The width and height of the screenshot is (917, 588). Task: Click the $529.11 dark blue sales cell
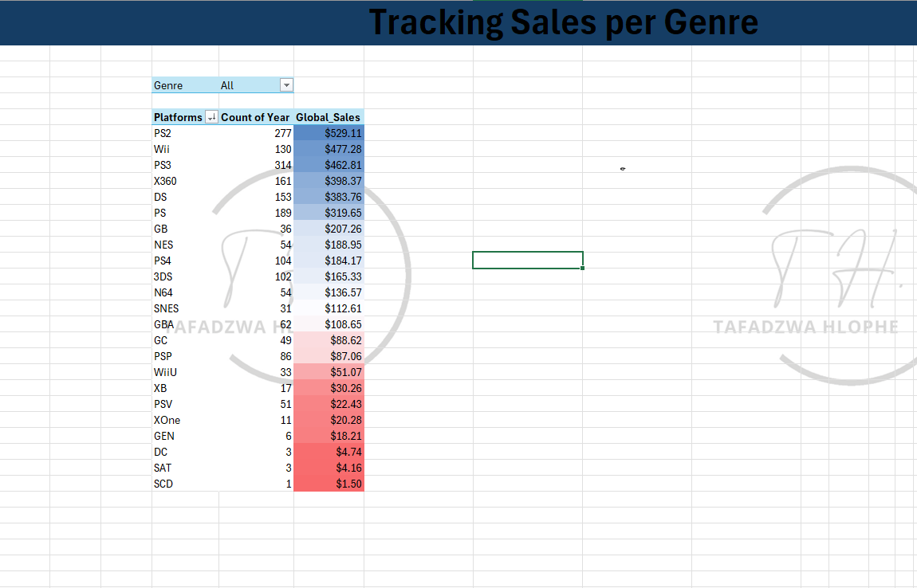pyautogui.click(x=329, y=133)
